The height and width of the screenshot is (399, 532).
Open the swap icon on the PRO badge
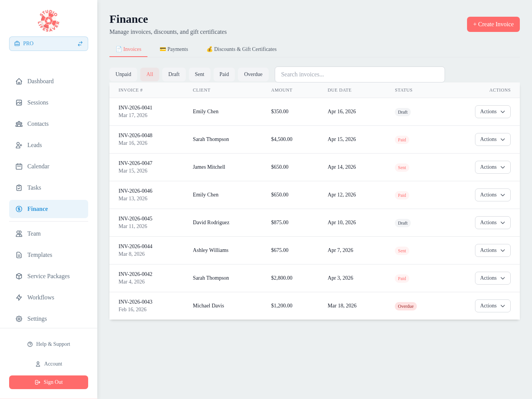(80, 44)
